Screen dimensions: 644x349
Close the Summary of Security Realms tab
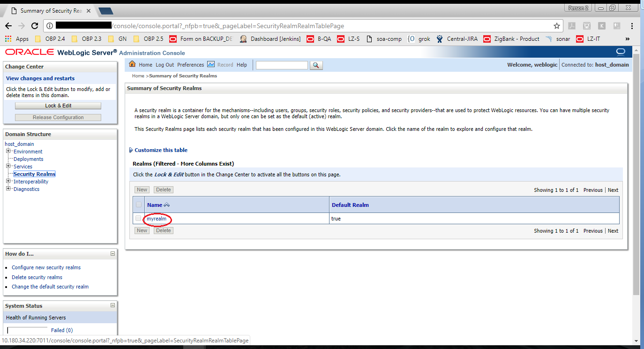point(89,11)
